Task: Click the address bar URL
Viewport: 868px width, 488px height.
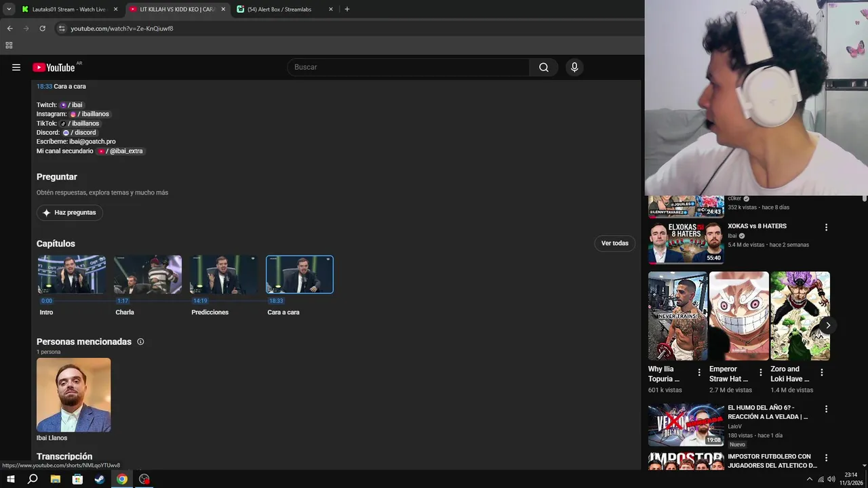Action: (x=122, y=28)
